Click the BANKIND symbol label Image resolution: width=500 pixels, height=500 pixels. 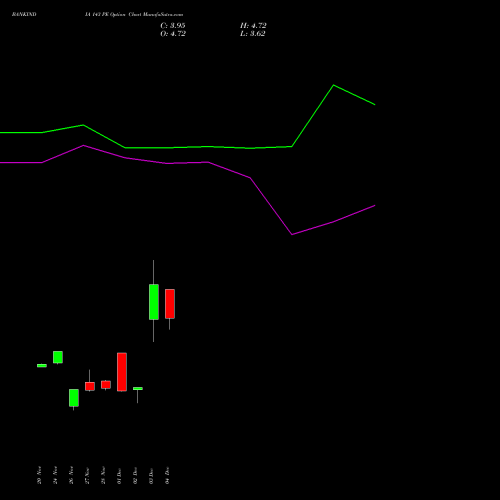click(24, 14)
